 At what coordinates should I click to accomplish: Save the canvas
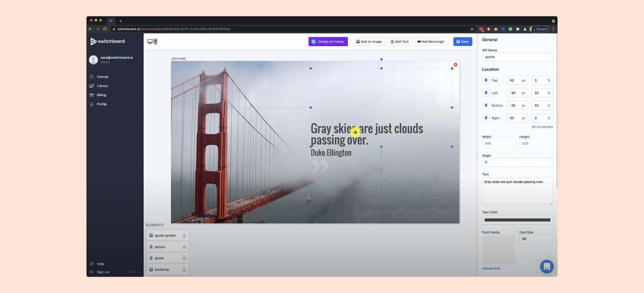coord(462,42)
